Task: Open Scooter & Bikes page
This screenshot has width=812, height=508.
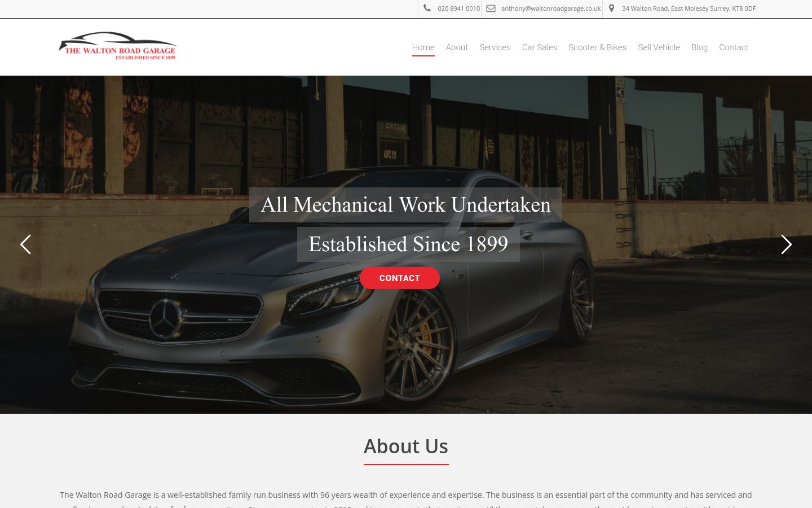Action: tap(597, 47)
